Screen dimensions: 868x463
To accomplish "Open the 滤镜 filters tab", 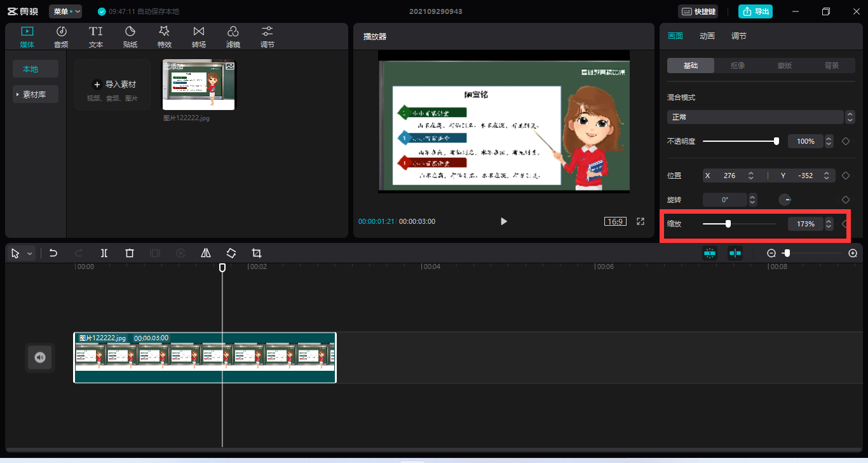I will (233, 37).
